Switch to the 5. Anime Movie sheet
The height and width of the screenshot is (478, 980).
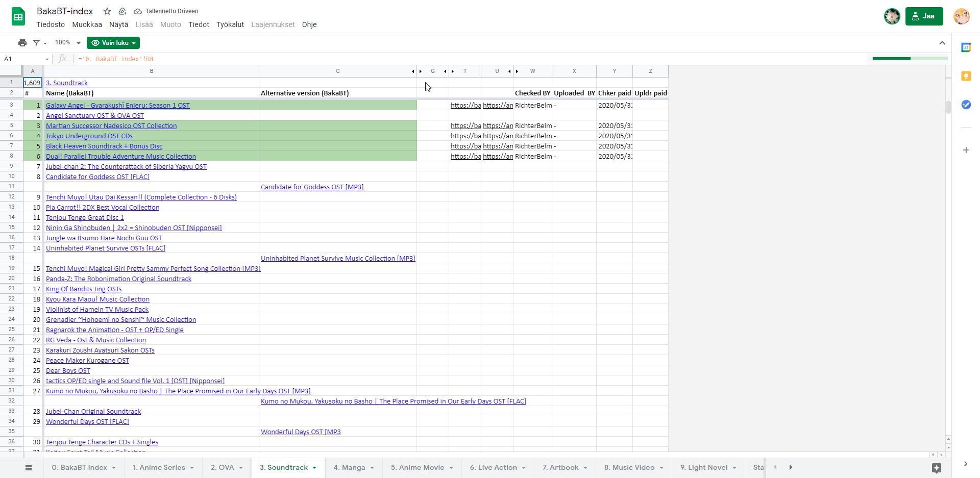(x=418, y=467)
